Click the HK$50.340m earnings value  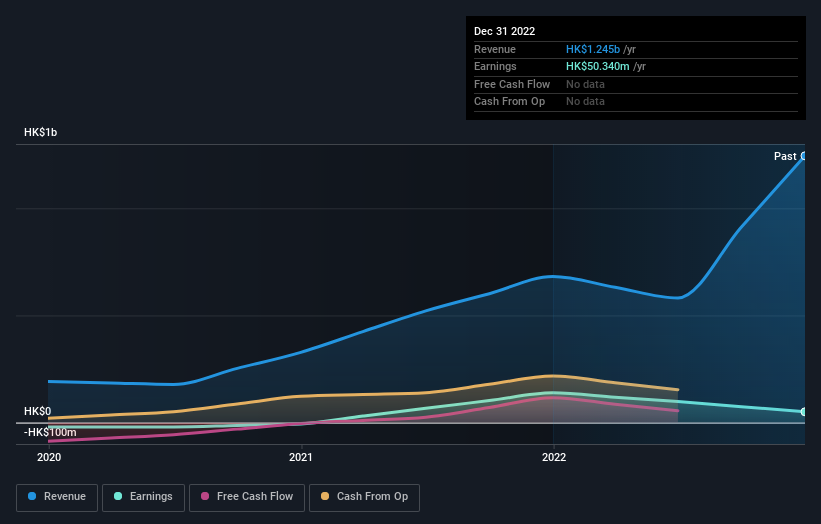pos(597,66)
